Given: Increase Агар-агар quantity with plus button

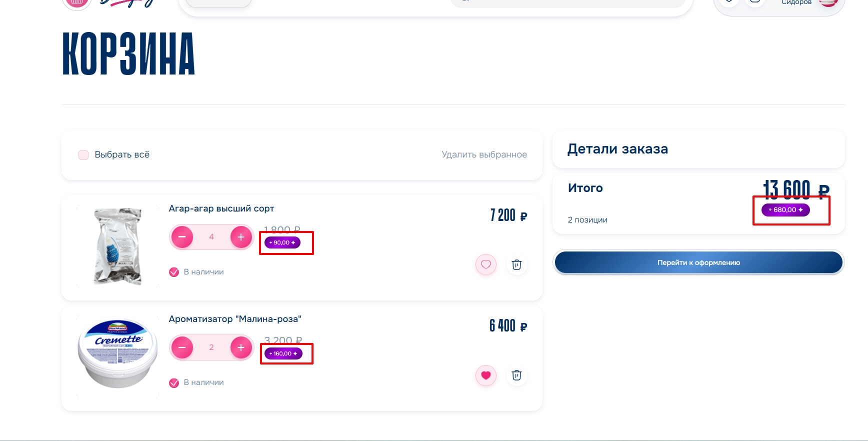Looking at the screenshot, I should [x=241, y=237].
